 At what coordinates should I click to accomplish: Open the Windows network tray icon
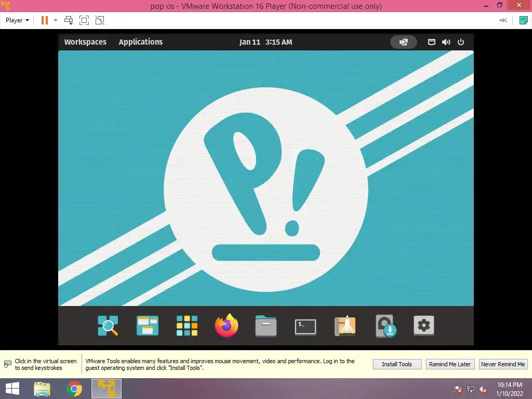[471, 389]
